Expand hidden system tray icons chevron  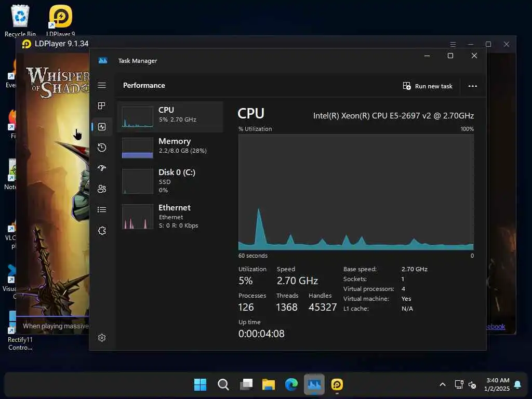tap(443, 384)
